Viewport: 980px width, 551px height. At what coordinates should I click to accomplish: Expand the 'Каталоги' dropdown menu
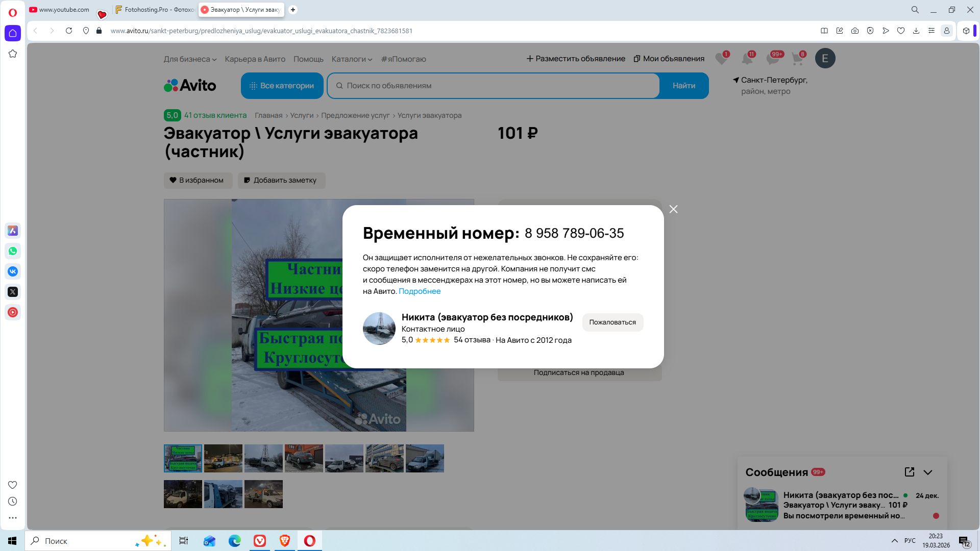pyautogui.click(x=352, y=59)
